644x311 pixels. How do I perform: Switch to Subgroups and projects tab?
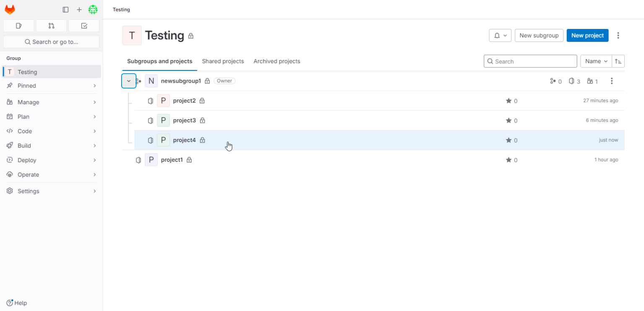click(x=160, y=61)
